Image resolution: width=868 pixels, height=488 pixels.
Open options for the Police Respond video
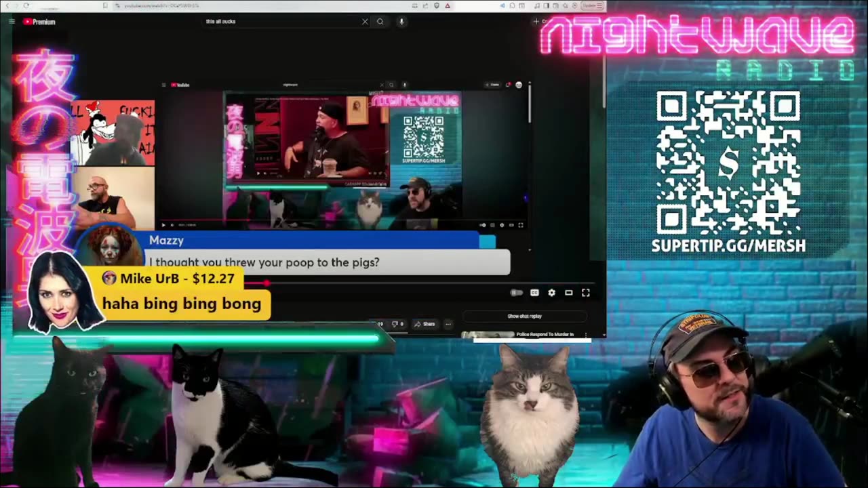(x=586, y=334)
